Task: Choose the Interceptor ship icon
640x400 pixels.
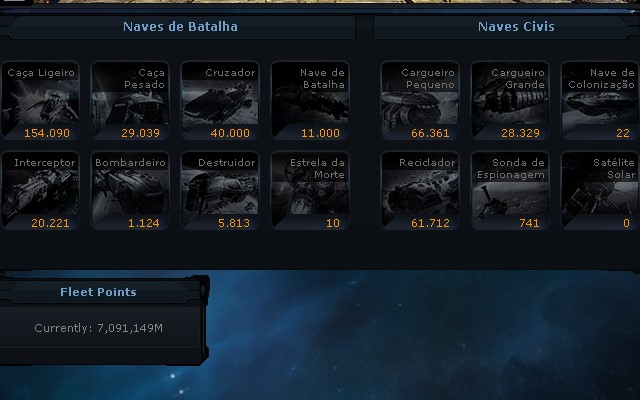Action: click(40, 191)
